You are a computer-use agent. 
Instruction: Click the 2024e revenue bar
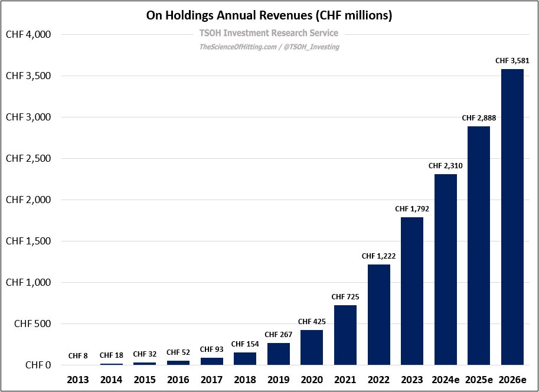(x=446, y=270)
